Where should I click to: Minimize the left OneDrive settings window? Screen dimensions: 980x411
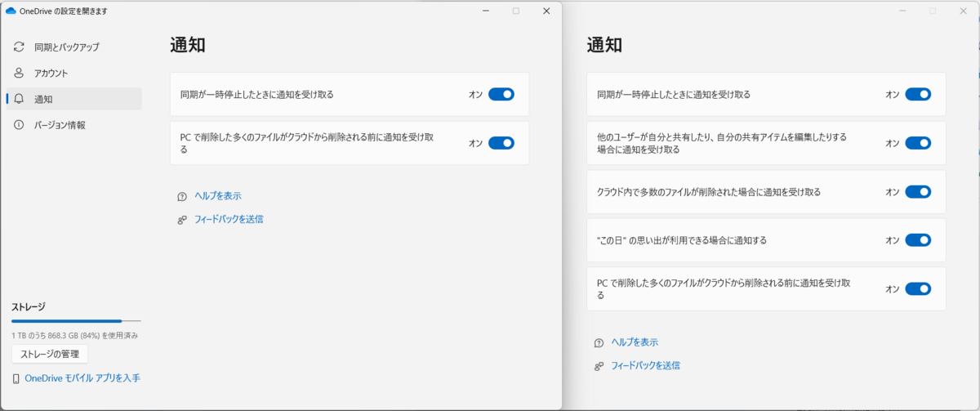click(486, 11)
